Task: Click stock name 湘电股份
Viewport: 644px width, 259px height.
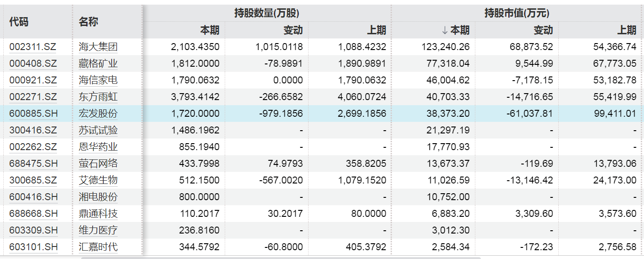Action: coord(98,197)
